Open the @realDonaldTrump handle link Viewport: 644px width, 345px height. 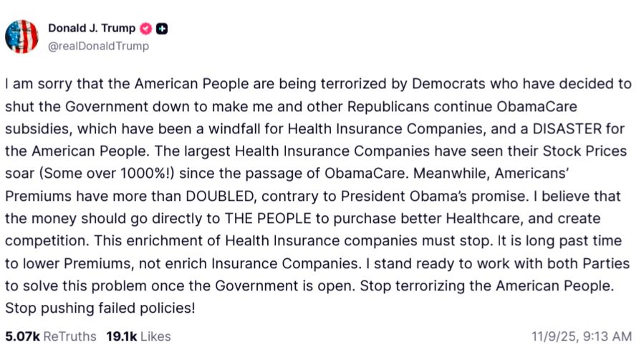[x=98, y=47]
